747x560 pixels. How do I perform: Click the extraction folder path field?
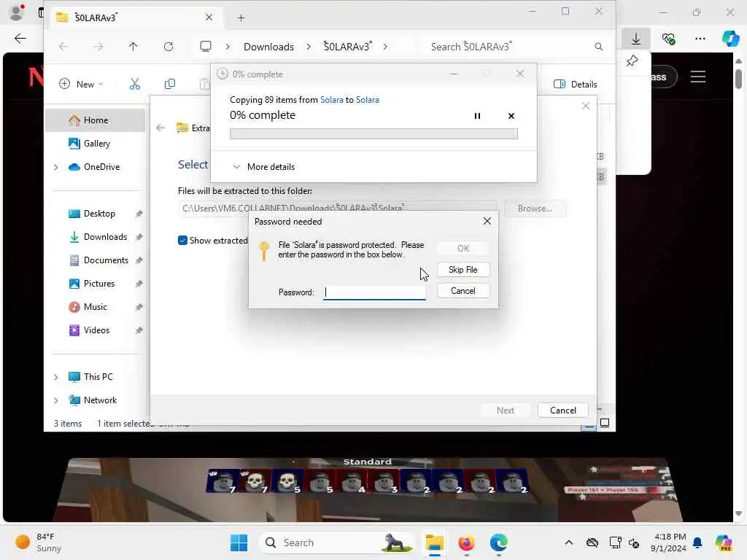pyautogui.click(x=337, y=209)
